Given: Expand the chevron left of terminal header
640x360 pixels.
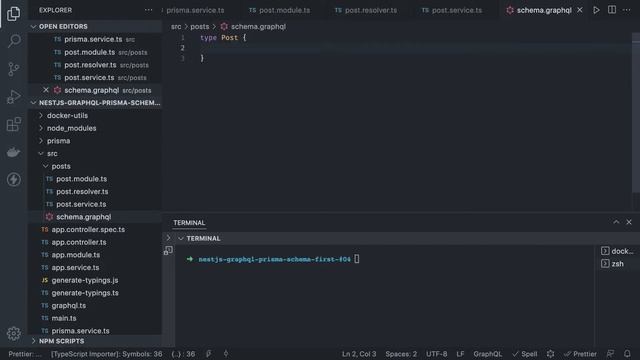Looking at the screenshot, I should (168, 238).
